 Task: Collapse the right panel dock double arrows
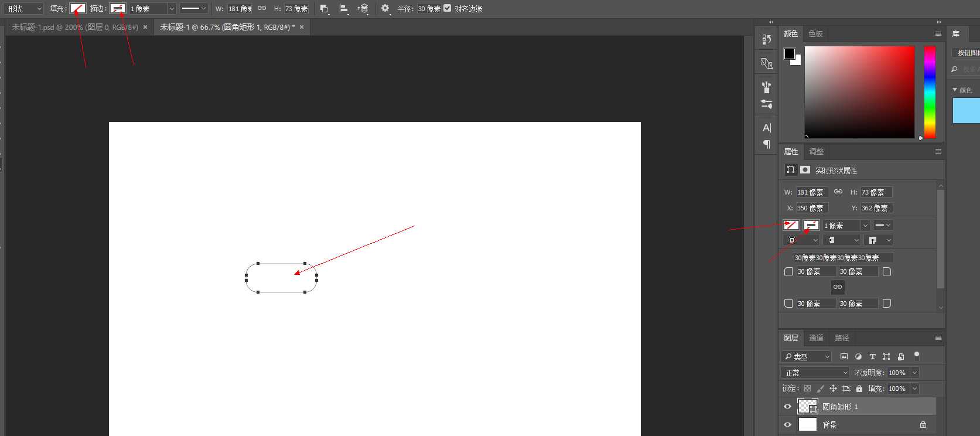(939, 22)
